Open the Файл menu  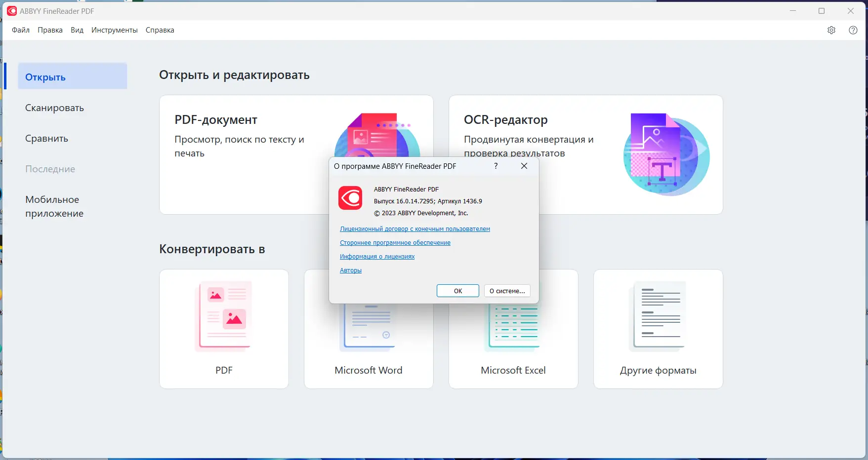pyautogui.click(x=20, y=30)
